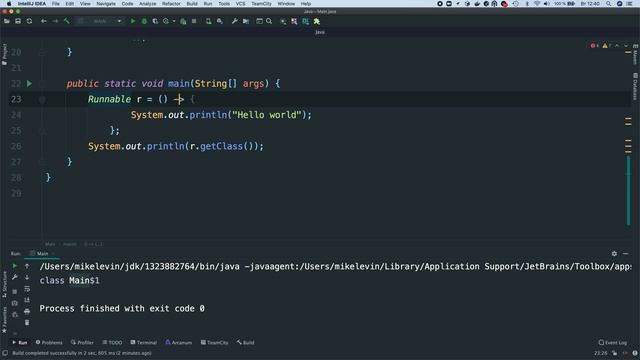Click the Wi-Fi icon in the menu bar
Viewport: 640px width, 360px height.
[x=537, y=4]
